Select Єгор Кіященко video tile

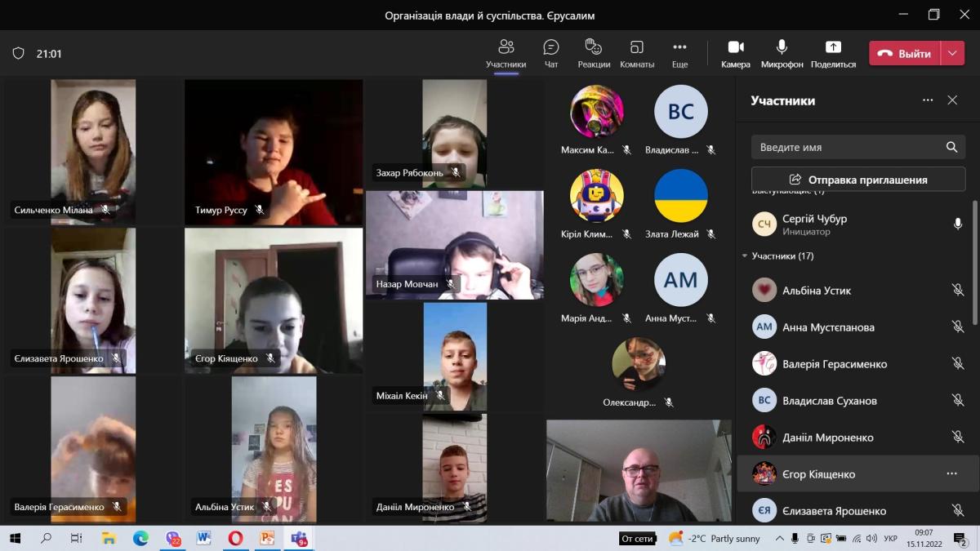click(x=274, y=300)
